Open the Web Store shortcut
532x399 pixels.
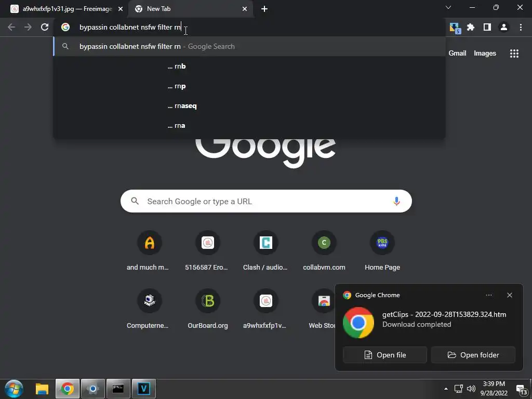[322, 310]
